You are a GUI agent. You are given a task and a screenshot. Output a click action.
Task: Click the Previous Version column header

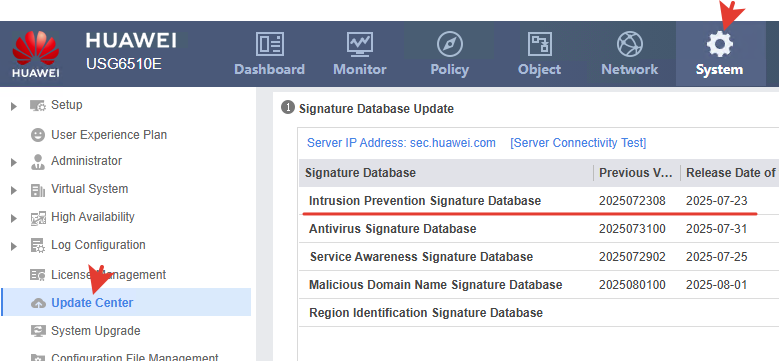coord(636,173)
